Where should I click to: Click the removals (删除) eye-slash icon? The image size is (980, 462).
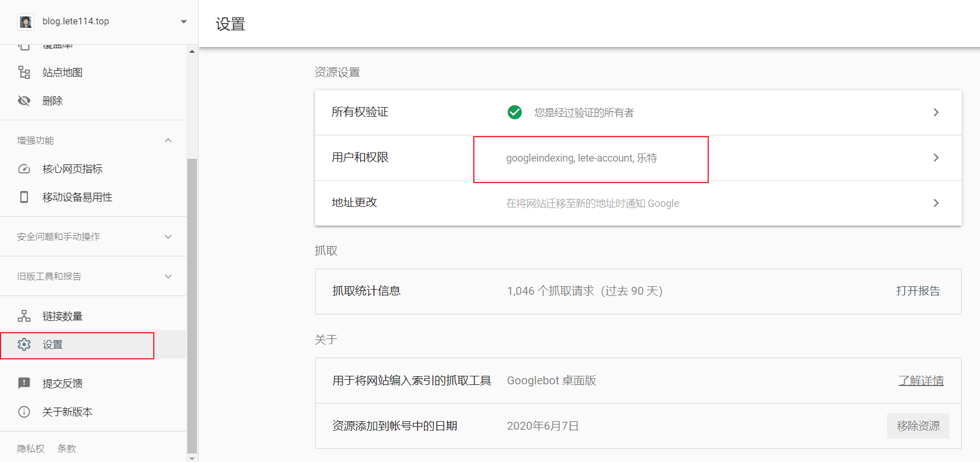pos(24,101)
